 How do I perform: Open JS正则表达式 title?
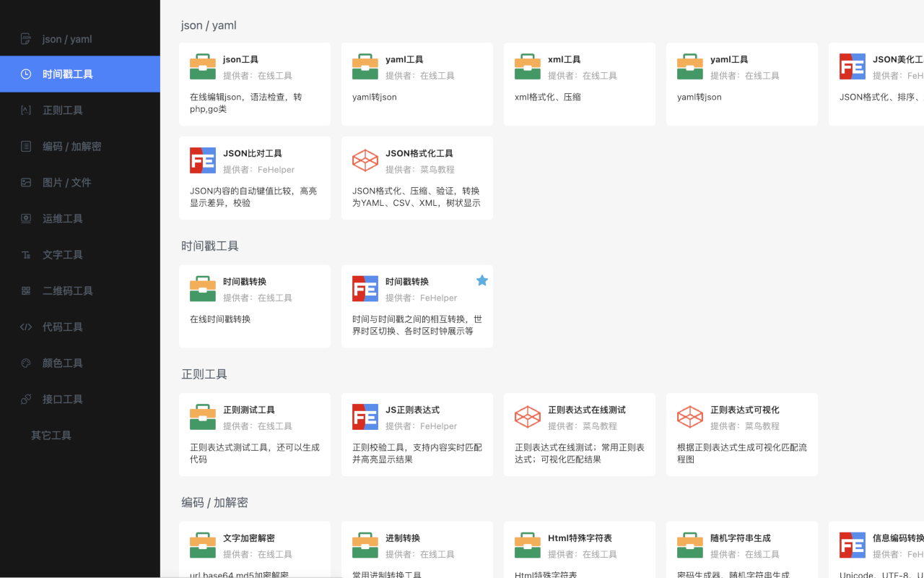click(x=412, y=410)
